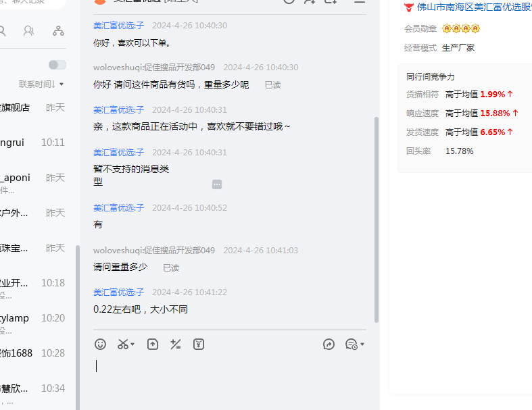532x410 pixels.
Task: Open the chat history clock icon
Action: [352, 344]
